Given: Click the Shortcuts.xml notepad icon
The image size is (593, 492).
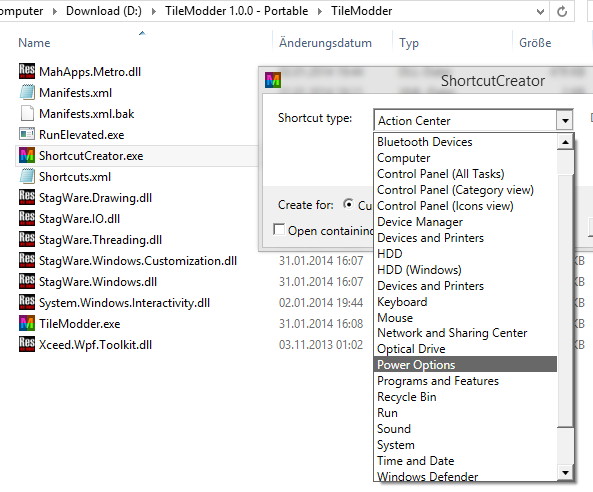Looking at the screenshot, I should tap(27, 176).
